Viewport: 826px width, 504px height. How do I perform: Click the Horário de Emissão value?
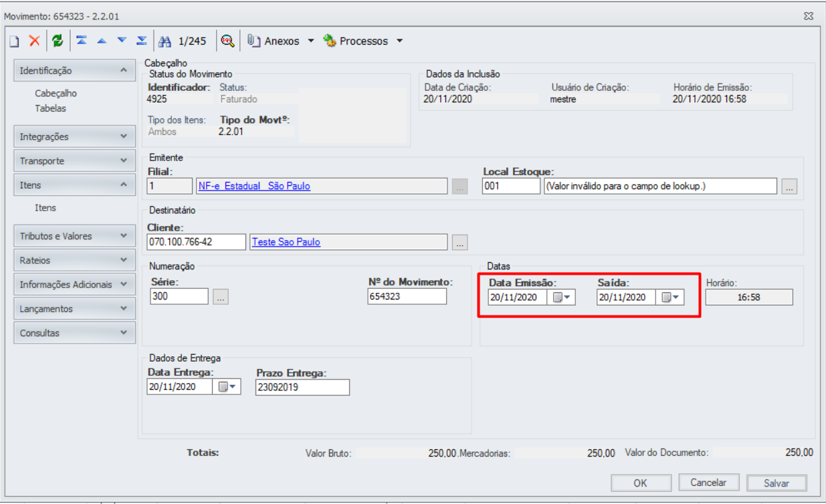coord(710,99)
